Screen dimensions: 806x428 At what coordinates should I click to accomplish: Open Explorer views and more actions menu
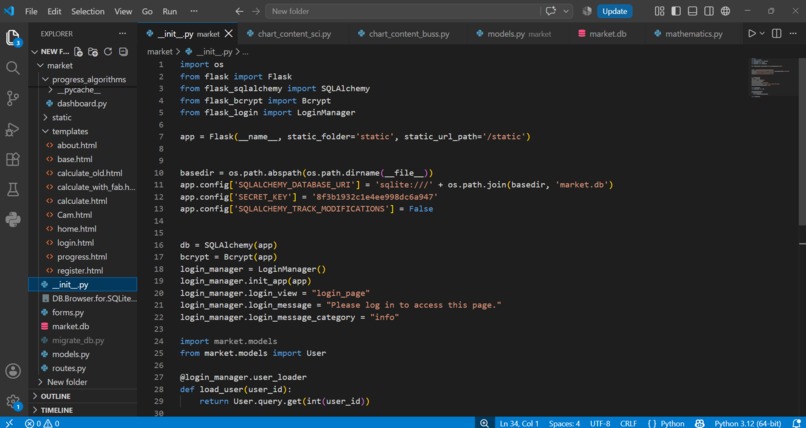(122, 33)
